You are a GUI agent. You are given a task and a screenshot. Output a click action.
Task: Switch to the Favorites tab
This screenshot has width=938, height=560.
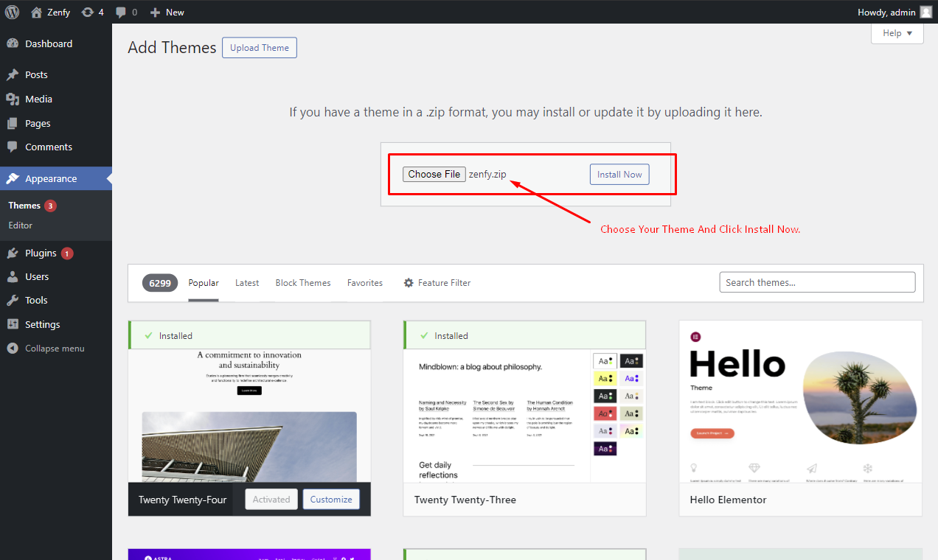coord(365,283)
